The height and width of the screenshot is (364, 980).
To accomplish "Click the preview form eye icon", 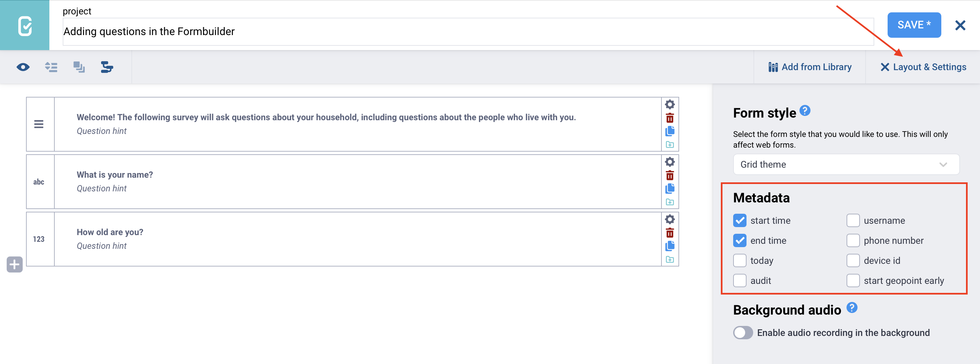I will 23,67.
